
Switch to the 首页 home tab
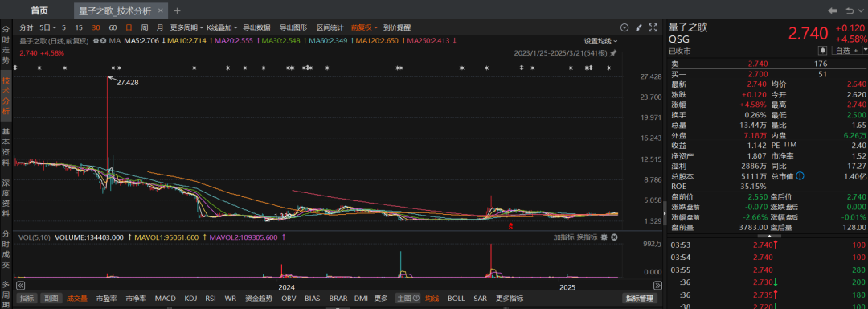click(x=39, y=10)
